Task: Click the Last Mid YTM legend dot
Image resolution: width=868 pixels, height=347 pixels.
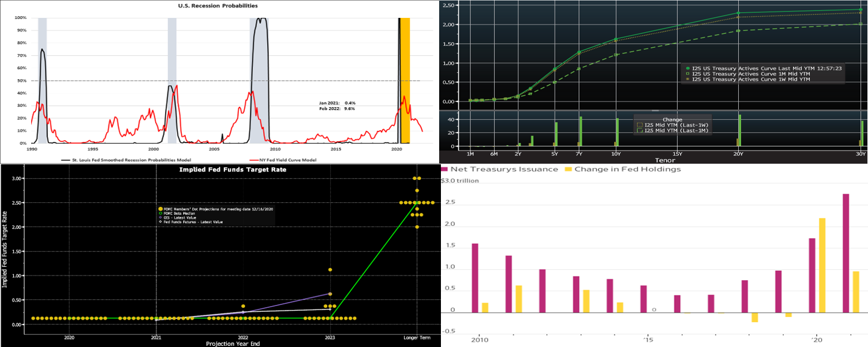Action: [687, 68]
